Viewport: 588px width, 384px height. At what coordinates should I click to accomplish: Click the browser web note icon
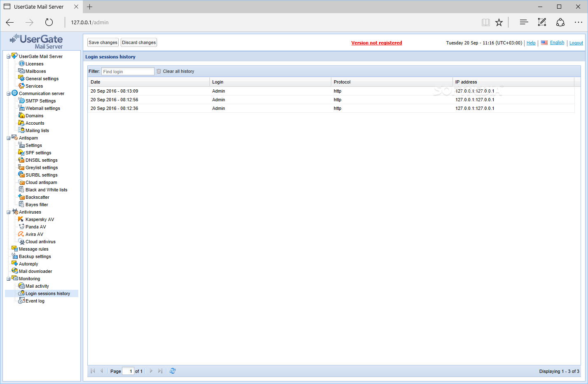click(542, 22)
